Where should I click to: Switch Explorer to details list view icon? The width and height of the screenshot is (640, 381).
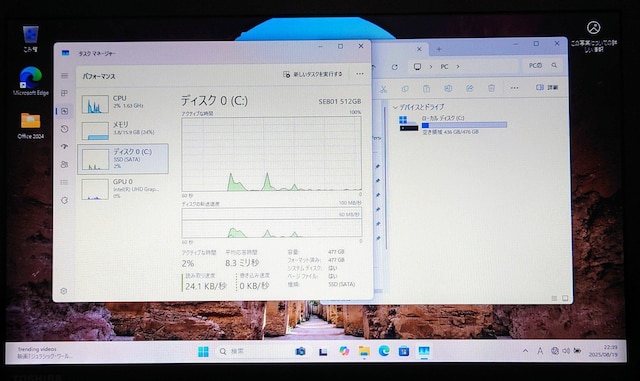[554, 299]
